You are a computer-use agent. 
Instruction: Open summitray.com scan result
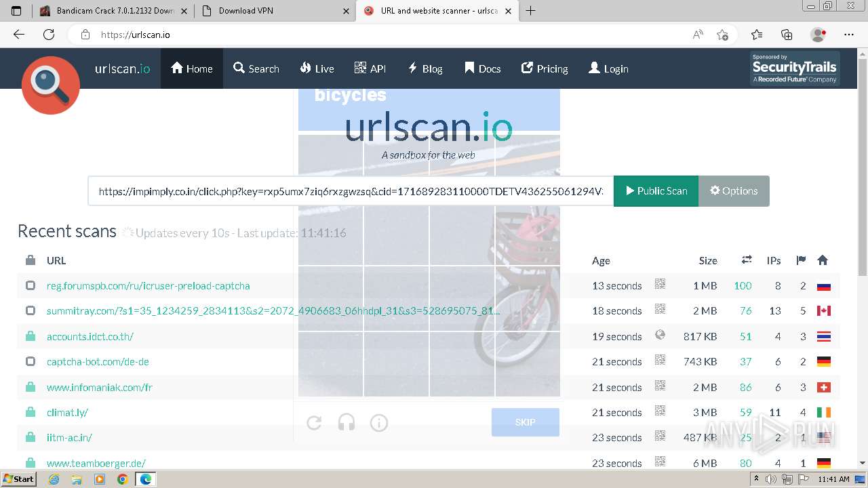(273, 311)
